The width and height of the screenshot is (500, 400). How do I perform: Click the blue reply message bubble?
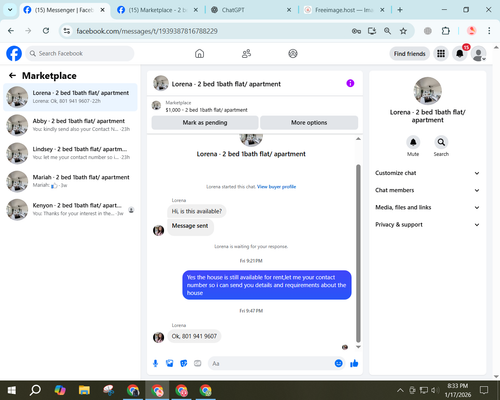pyautogui.click(x=267, y=285)
